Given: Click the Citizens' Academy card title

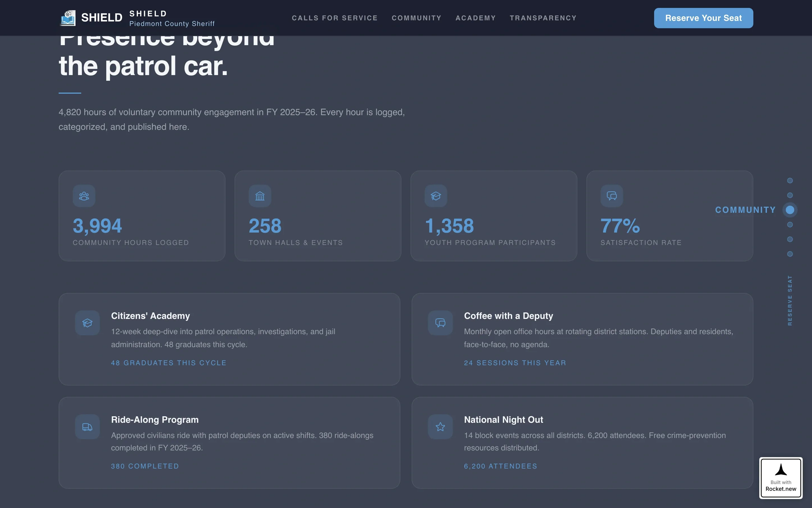Looking at the screenshot, I should click(x=150, y=316).
